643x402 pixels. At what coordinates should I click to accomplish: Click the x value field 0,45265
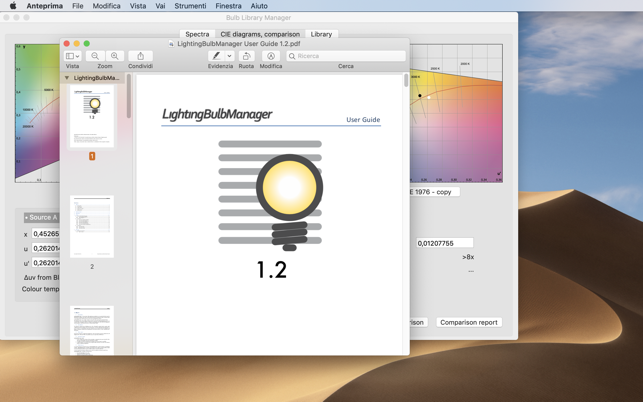tap(46, 234)
